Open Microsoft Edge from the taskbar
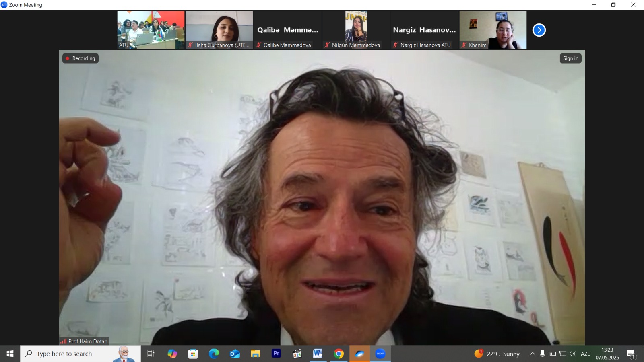 click(x=214, y=354)
